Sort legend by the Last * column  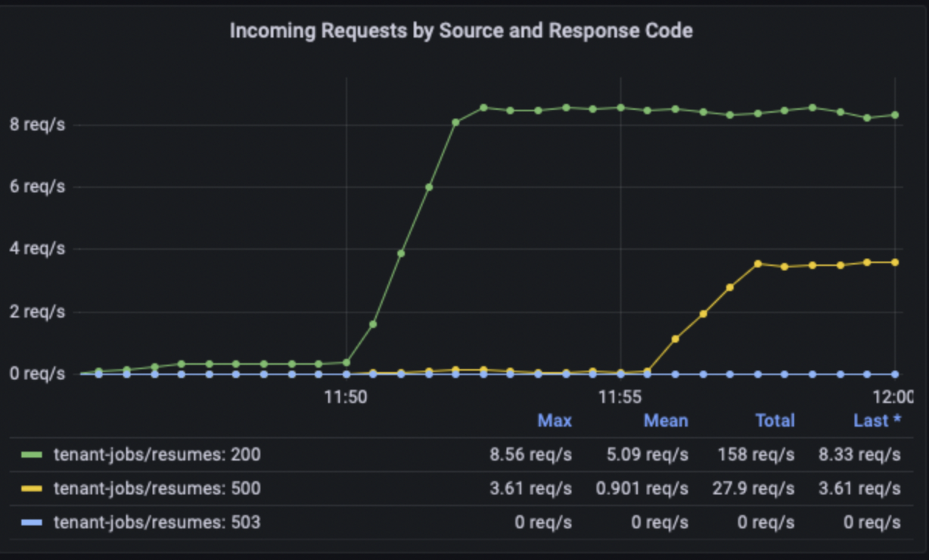(x=877, y=421)
